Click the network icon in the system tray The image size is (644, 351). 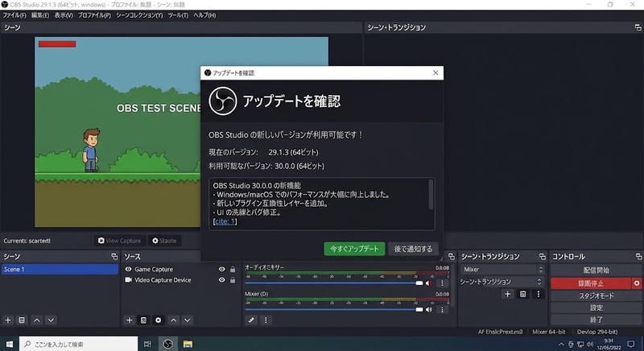580,344
